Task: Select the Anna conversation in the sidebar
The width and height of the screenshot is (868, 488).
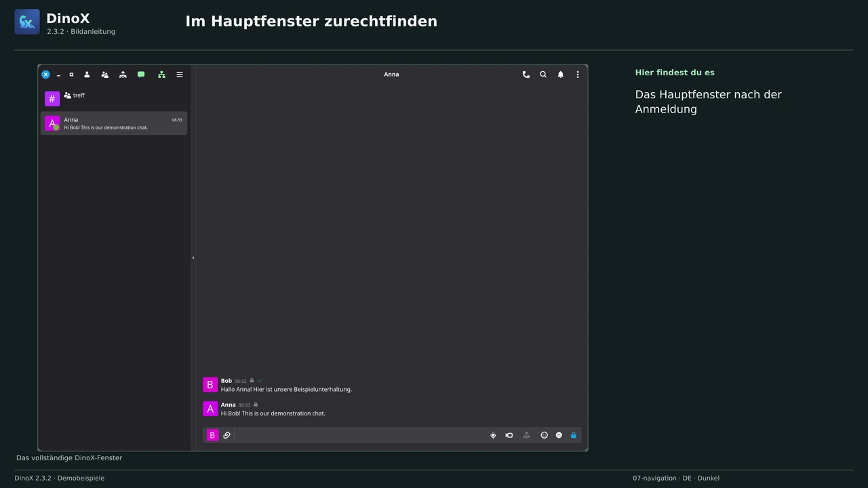Action: click(114, 123)
